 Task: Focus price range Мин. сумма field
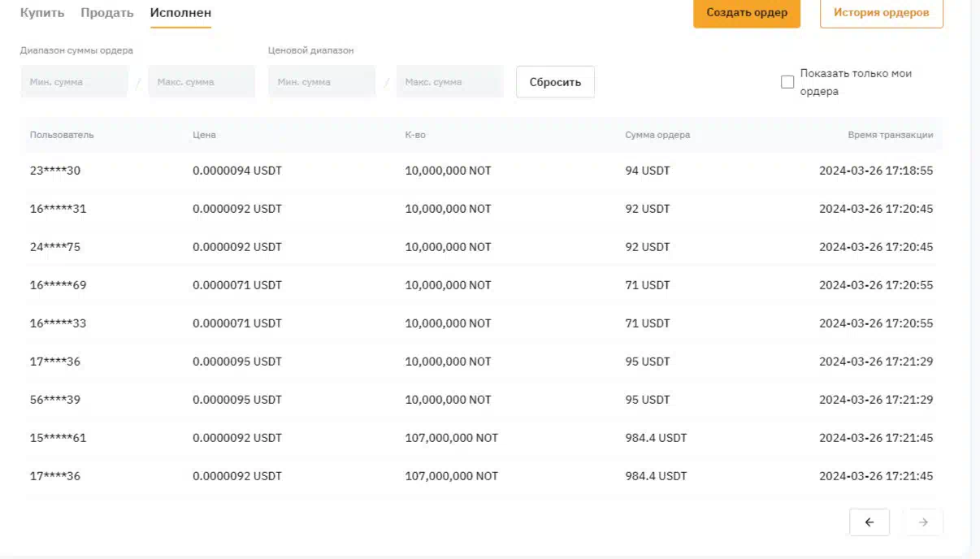(322, 82)
